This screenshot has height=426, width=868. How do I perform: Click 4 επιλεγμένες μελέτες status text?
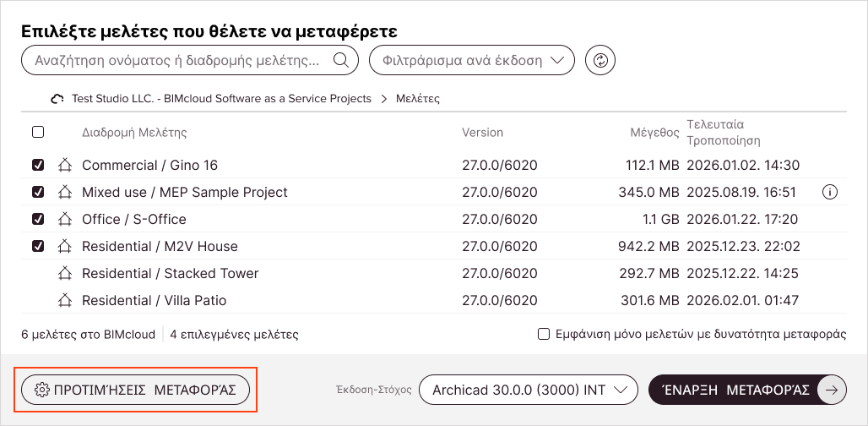234,335
